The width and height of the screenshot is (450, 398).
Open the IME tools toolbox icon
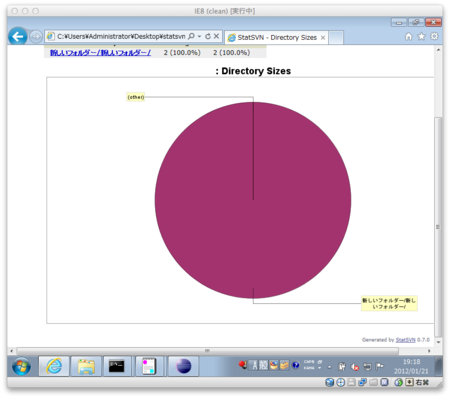[284, 366]
